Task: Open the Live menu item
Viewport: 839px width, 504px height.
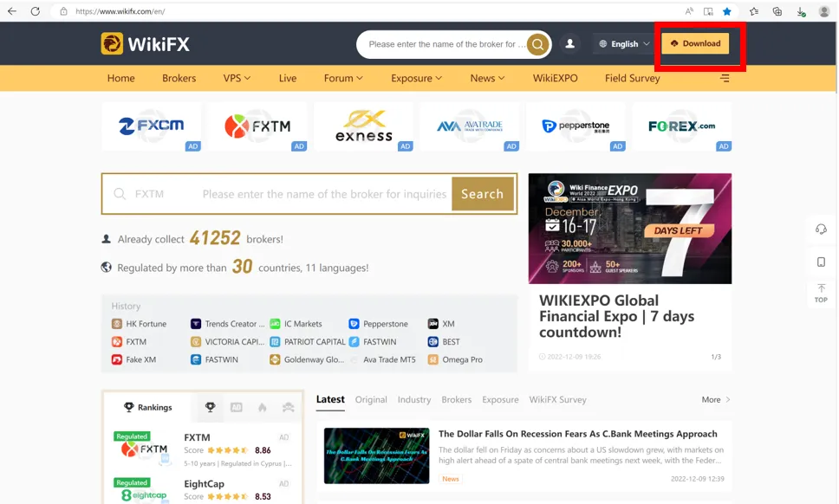Action: coord(288,78)
